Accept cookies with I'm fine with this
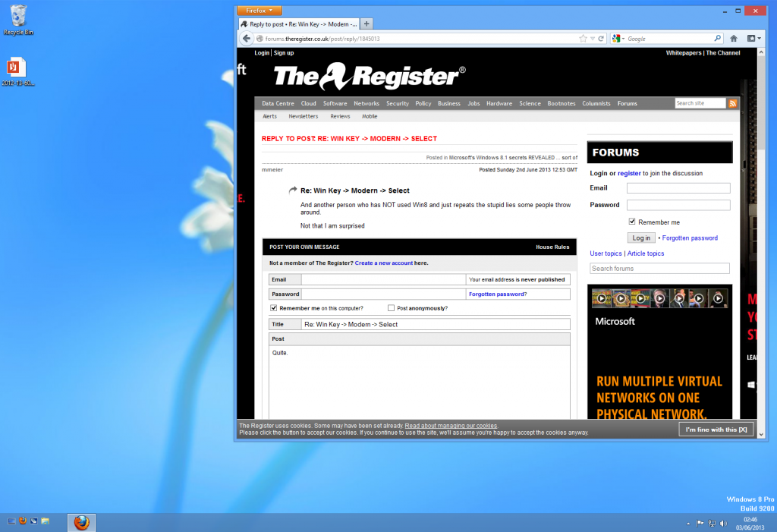Screen dimensions: 777x532 point(716,430)
